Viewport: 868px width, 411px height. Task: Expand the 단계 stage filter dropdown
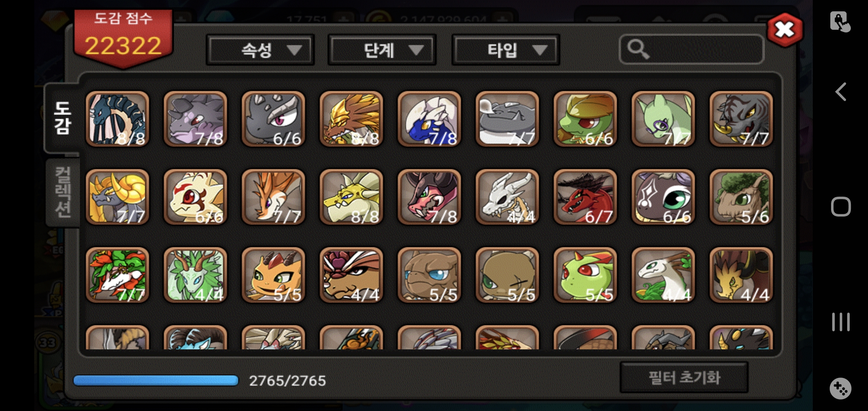point(382,50)
